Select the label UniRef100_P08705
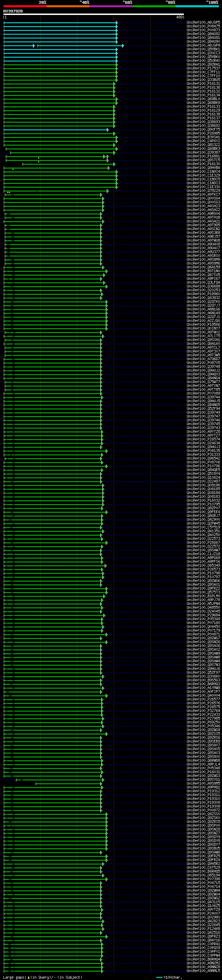 coord(203,363)
